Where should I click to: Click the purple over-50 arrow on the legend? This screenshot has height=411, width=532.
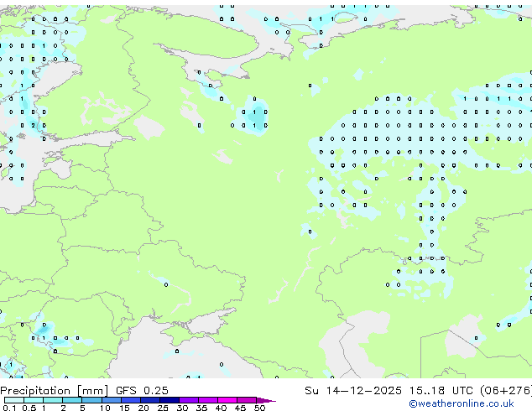(x=266, y=400)
